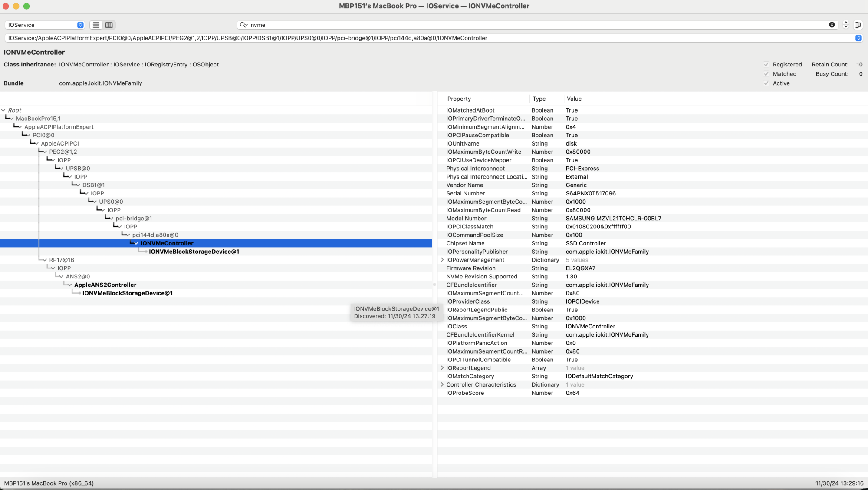Open the path bar popup arrows
This screenshot has height=490, width=868.
858,38
